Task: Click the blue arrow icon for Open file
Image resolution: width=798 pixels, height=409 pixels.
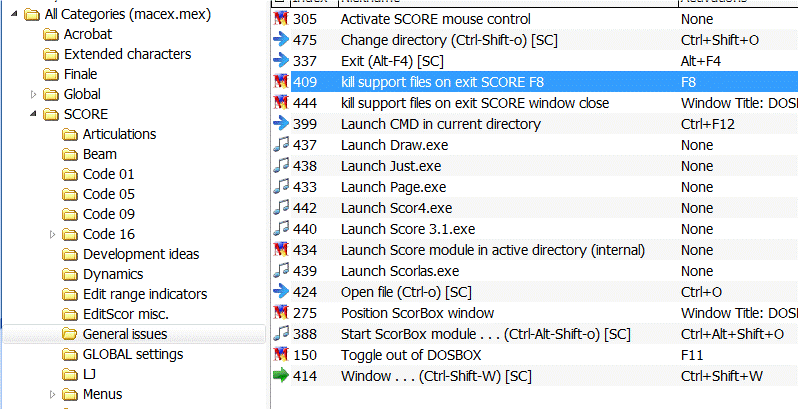Action: point(281,292)
